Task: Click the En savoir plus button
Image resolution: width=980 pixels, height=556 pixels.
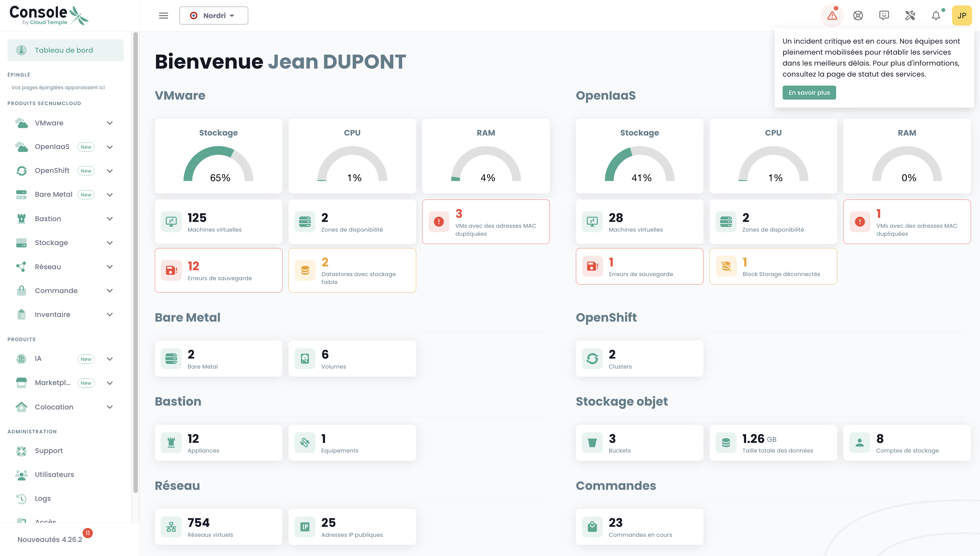Action: [809, 92]
